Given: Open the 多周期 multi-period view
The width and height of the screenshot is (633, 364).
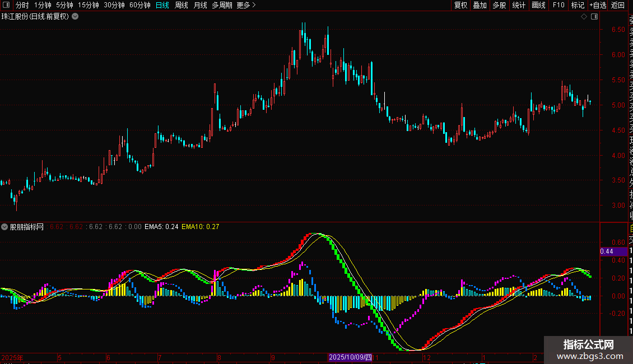Looking at the screenshot, I should click(222, 5).
